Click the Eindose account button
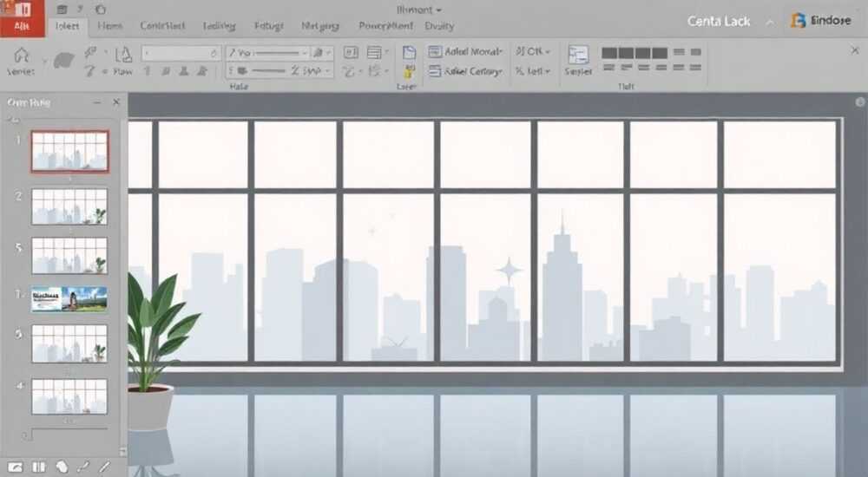 coord(822,21)
